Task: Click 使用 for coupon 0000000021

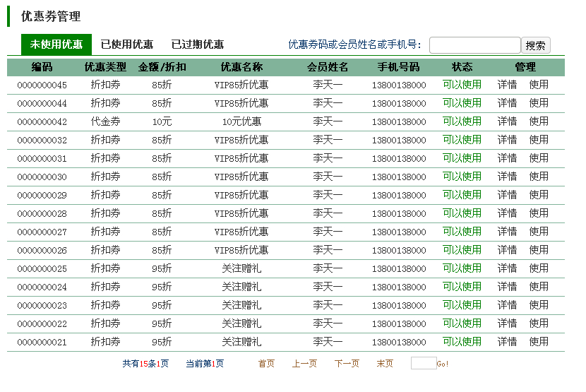Action: click(539, 342)
